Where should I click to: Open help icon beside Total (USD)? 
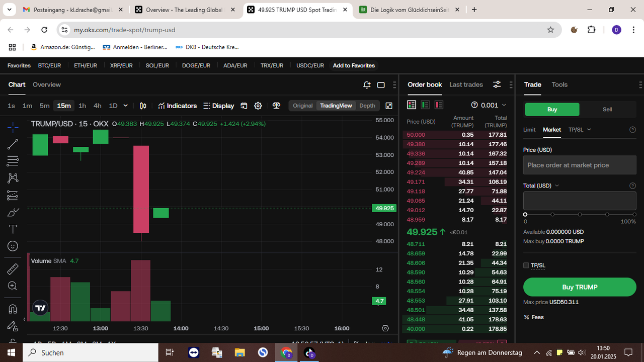coord(633,186)
